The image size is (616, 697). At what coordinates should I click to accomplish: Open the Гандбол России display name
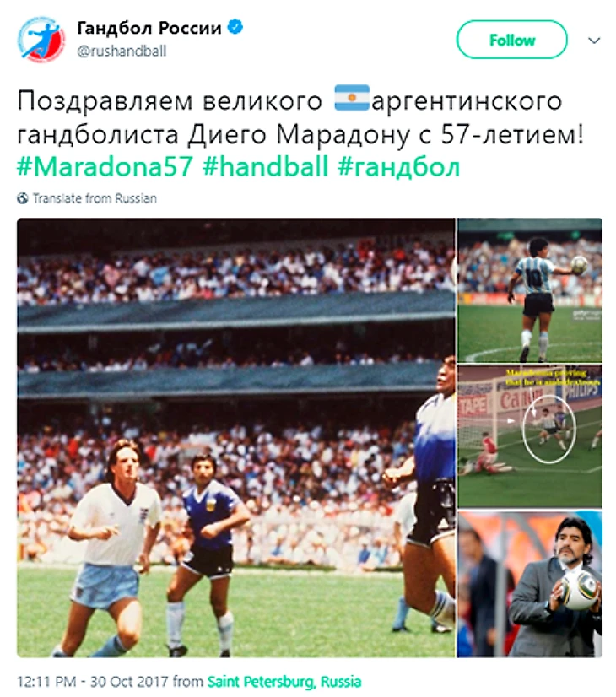149,28
